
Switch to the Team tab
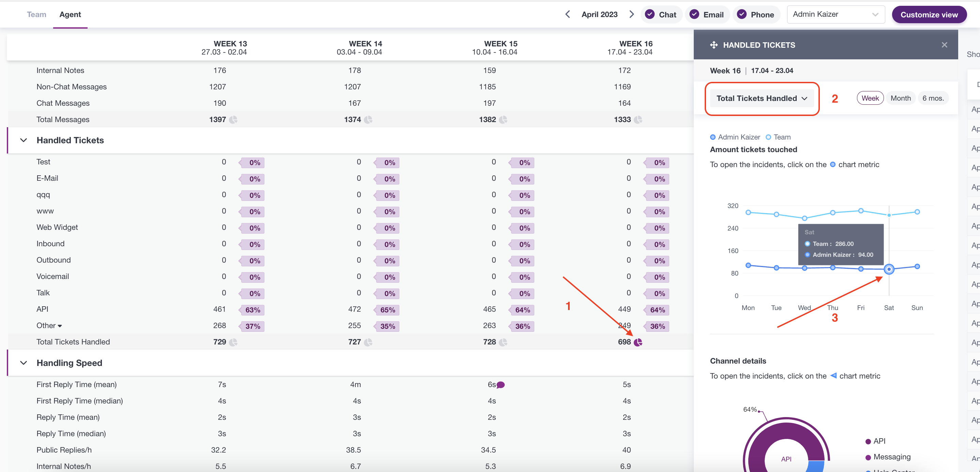click(36, 14)
